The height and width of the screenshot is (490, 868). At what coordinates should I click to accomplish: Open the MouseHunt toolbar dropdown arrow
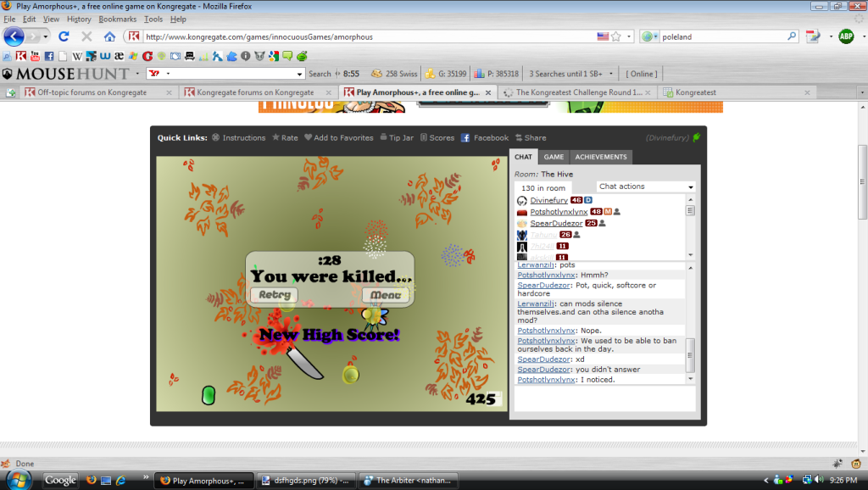(x=137, y=74)
